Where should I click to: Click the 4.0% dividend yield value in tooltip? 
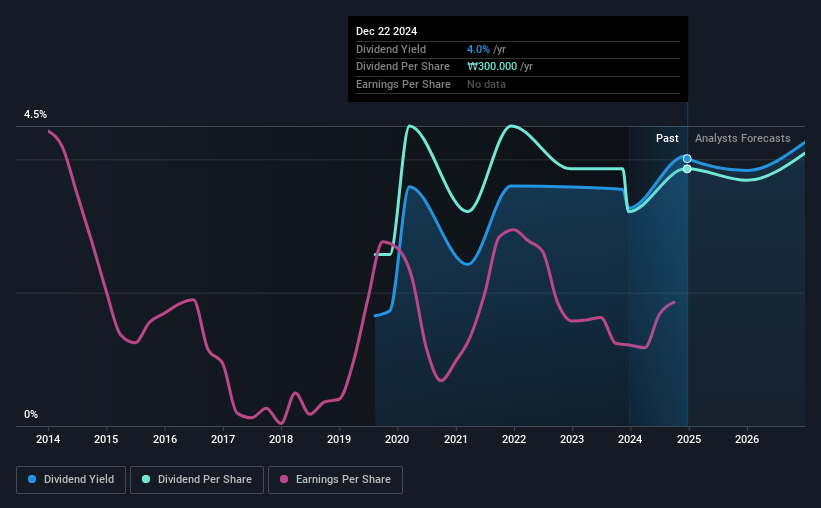pos(478,49)
